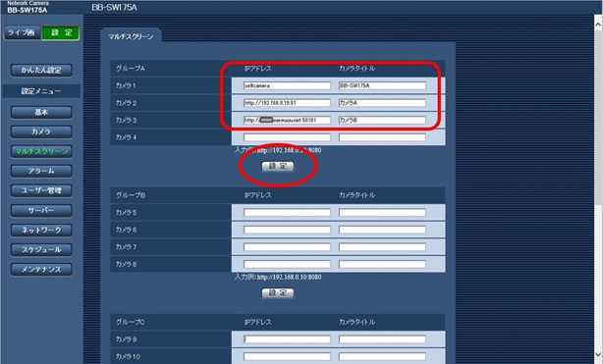Open かんたん設定 easy setup

pyautogui.click(x=41, y=70)
